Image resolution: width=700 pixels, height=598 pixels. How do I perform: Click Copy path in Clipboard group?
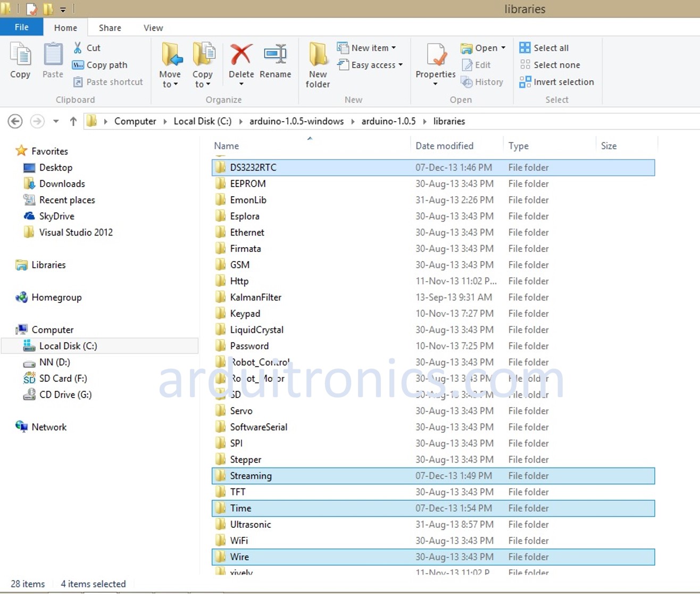[100, 65]
